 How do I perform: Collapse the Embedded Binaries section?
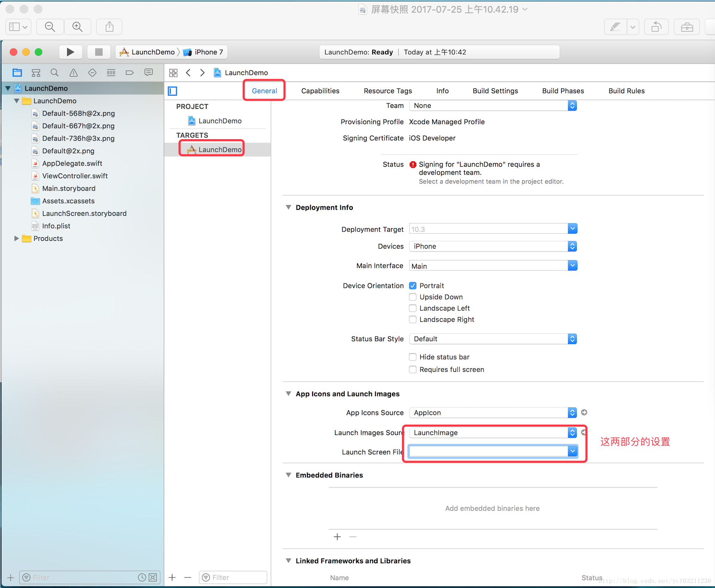[288, 475]
